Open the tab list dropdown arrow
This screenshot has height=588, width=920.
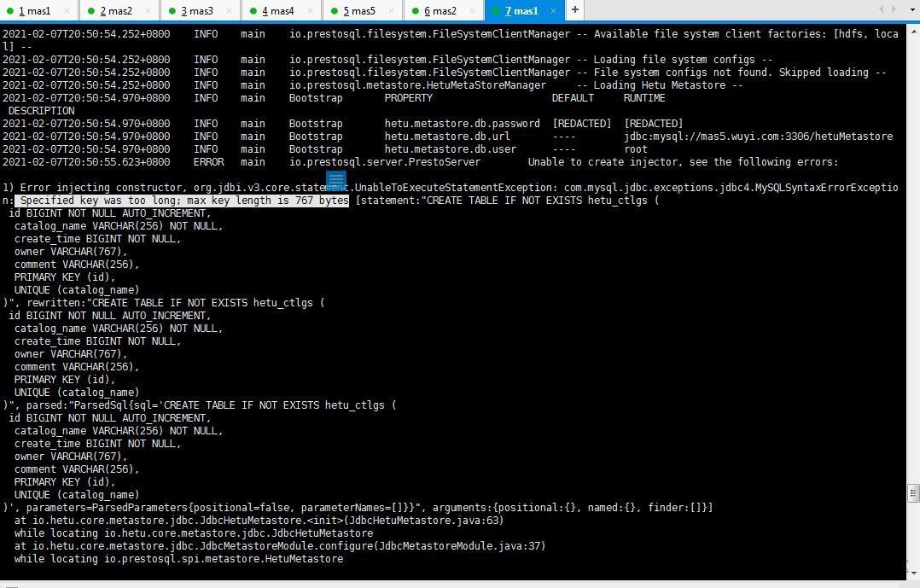tap(911, 10)
